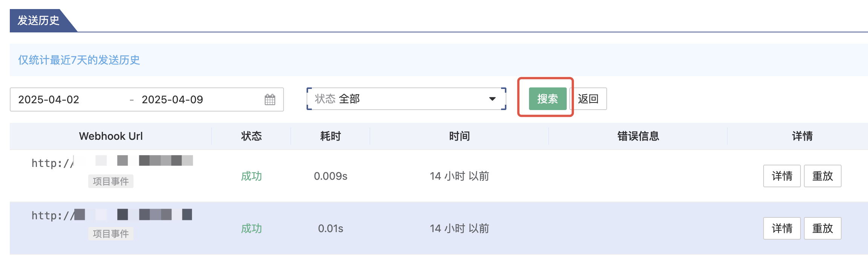
Task: Click the calendar icon in date range
Action: [270, 99]
